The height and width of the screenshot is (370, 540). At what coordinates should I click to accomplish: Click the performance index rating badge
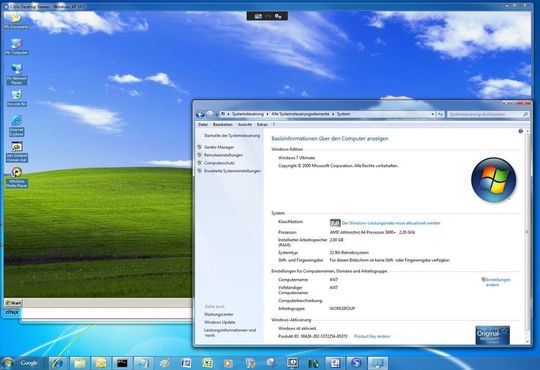tap(335, 223)
